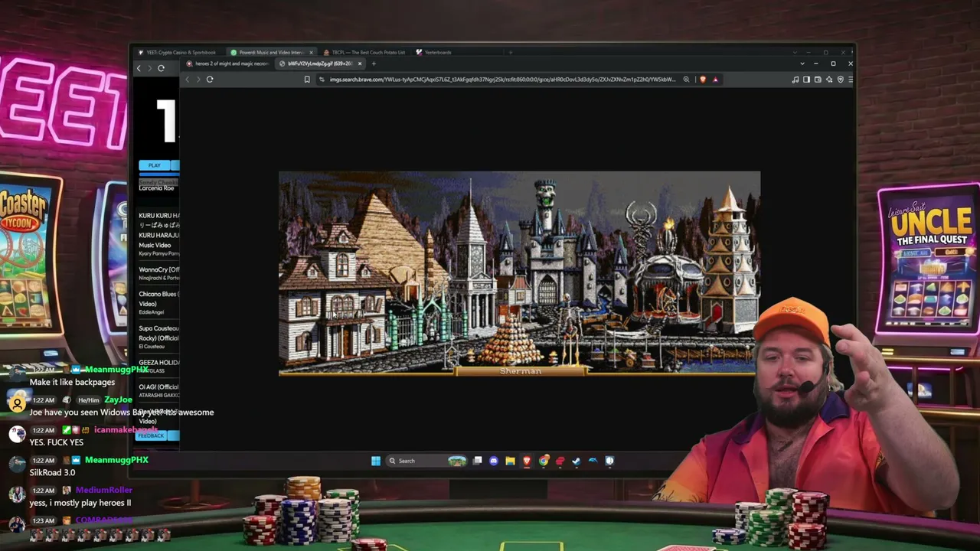The image size is (980, 551).
Task: Click the red app icon beside Chrome on taskbar
Action: pyautogui.click(x=560, y=461)
